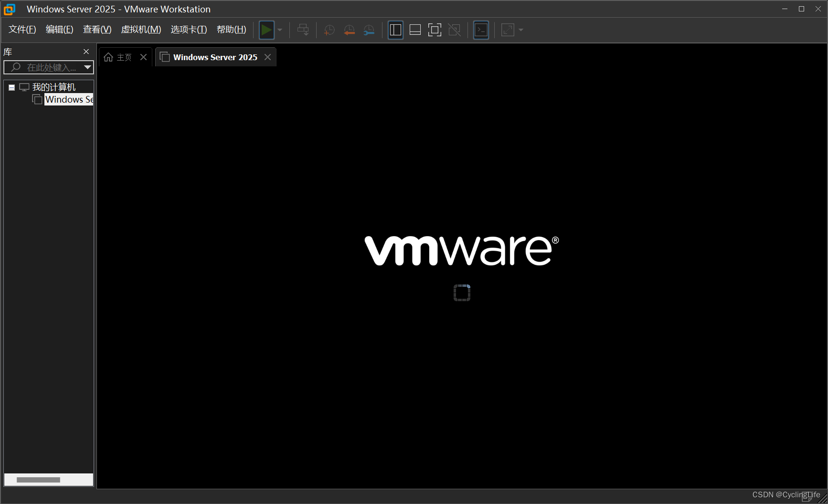828x504 pixels.
Task: Click the VM icon beside Windows Server tree item
Action: point(37,99)
